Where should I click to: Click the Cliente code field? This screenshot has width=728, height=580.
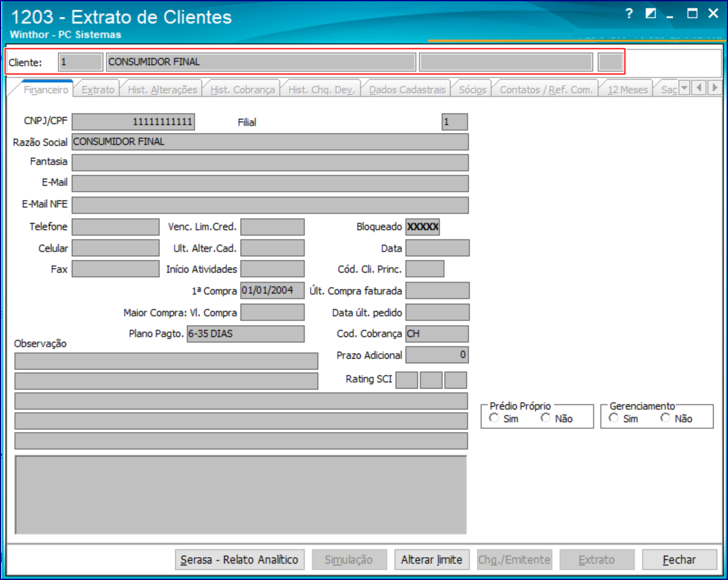coord(80,62)
